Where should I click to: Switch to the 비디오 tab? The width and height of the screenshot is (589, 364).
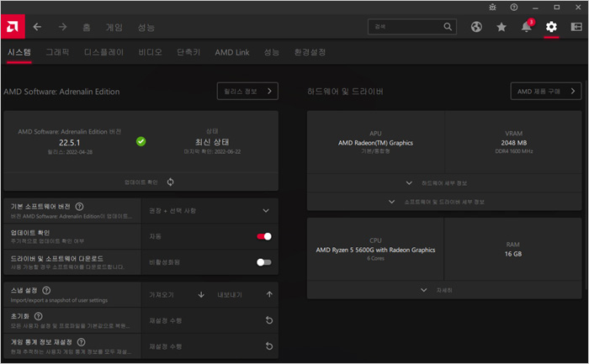click(151, 52)
